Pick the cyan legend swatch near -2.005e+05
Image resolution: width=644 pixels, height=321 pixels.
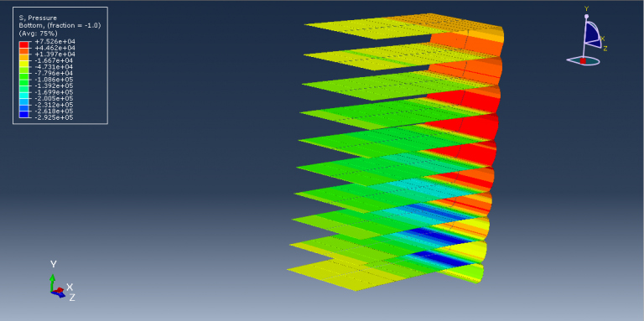click(23, 96)
